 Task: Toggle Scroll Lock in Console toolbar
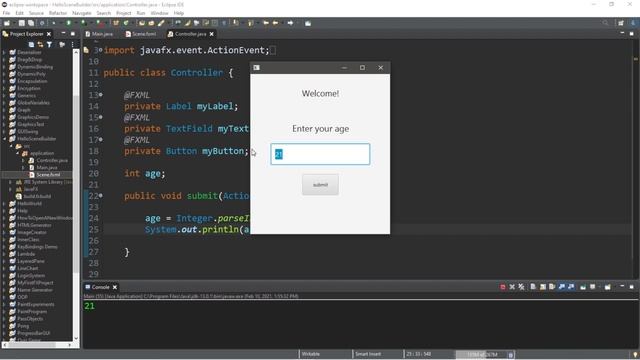pyautogui.click(x=543, y=287)
